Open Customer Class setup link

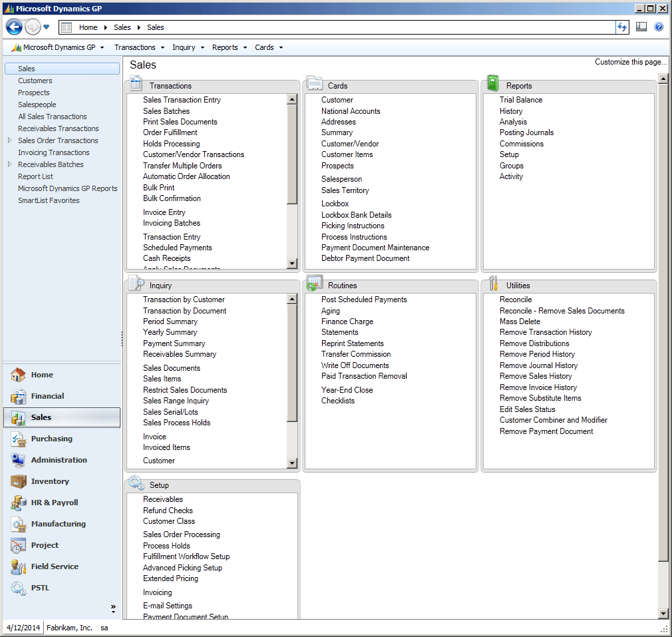pos(169,521)
